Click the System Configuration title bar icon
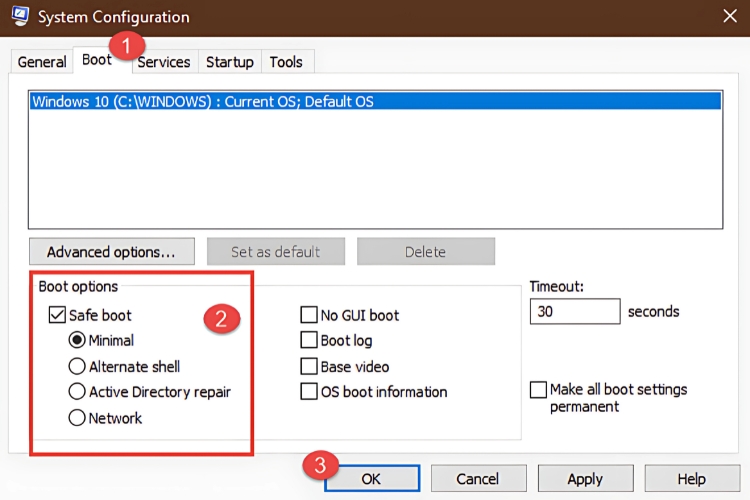This screenshot has height=500, width=750. (19, 17)
